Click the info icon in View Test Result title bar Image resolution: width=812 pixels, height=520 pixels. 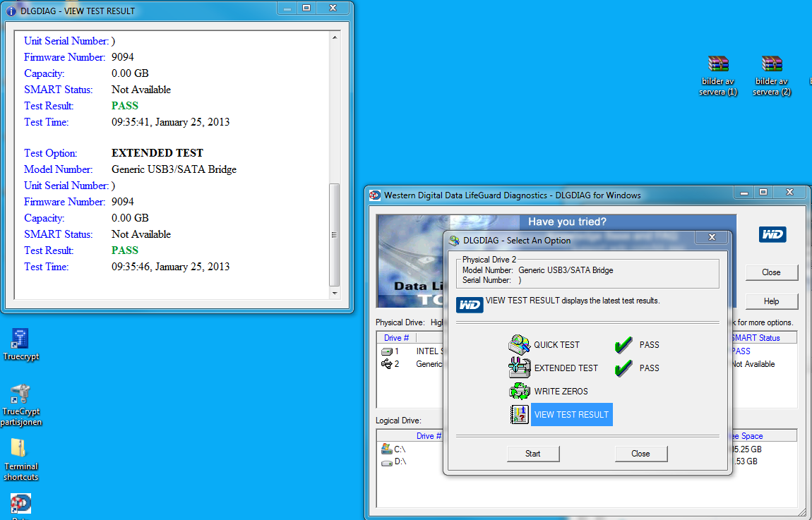tap(11, 11)
